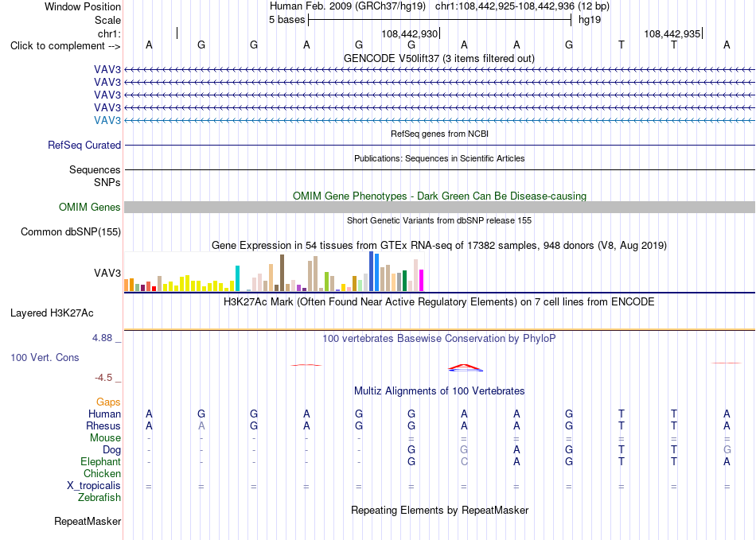The height and width of the screenshot is (540, 756).
Task: Open the Repeating Elements by RepeatMasker title
Action: click(439, 510)
